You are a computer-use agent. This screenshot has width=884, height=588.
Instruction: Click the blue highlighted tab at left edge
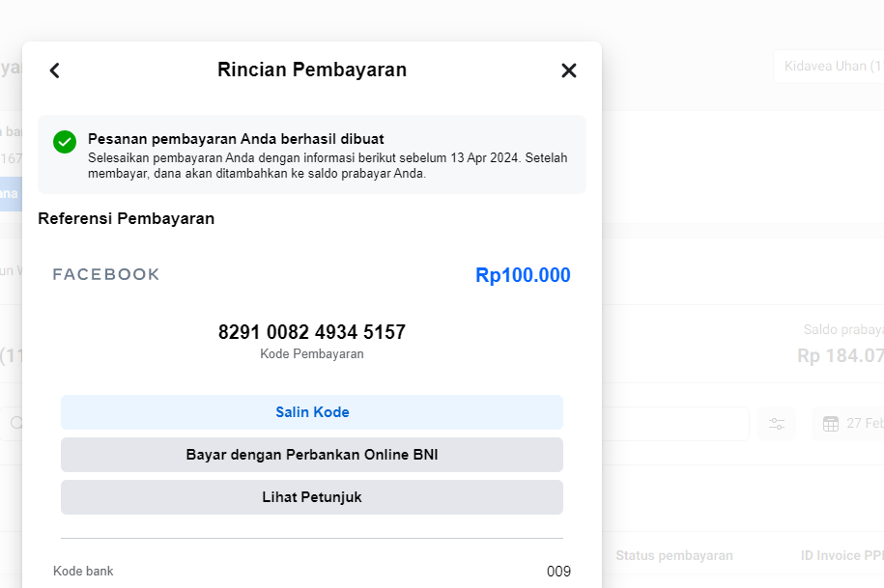10,193
